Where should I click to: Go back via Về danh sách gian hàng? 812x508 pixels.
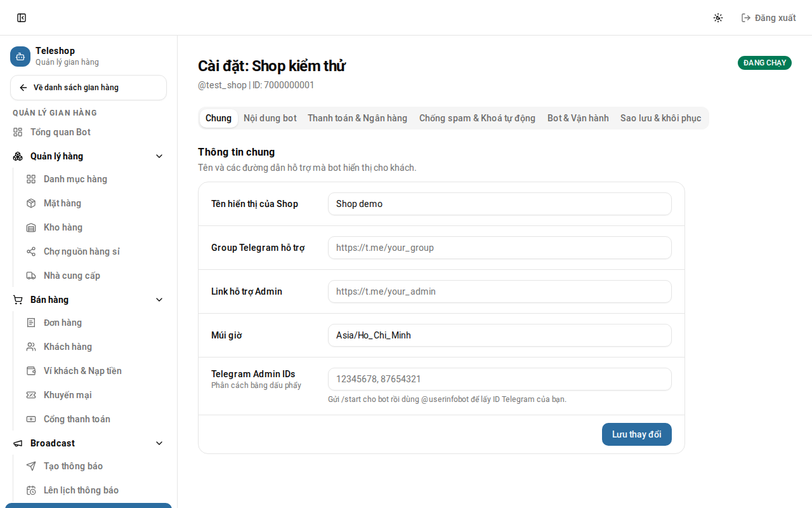[88, 88]
